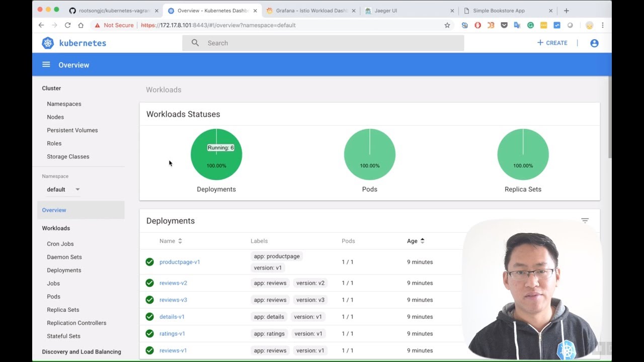644x362 pixels.
Task: Open the reviews-v1 deployment link
Action: click(173, 350)
